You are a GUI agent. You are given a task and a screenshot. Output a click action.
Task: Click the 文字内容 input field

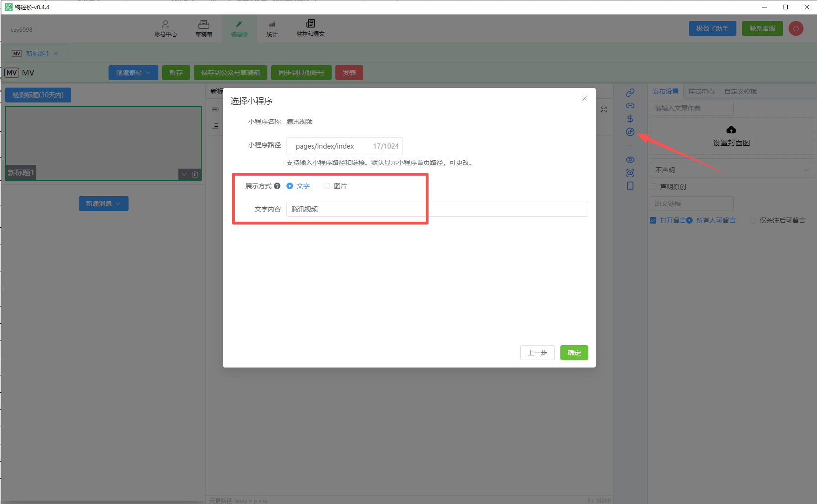[436, 209]
